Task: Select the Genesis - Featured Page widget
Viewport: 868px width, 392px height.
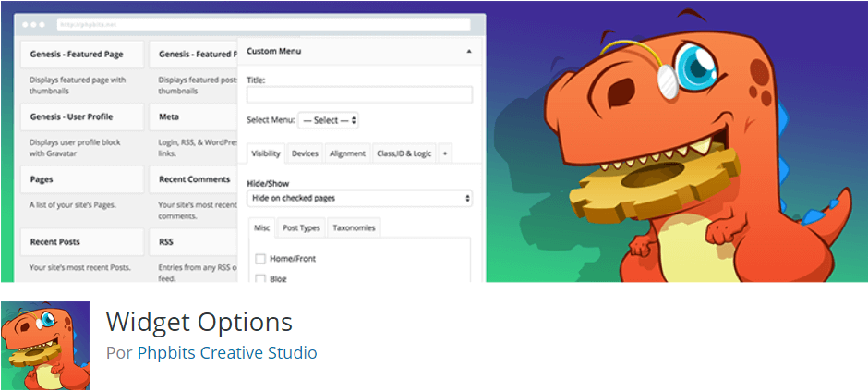Action: coord(82,55)
